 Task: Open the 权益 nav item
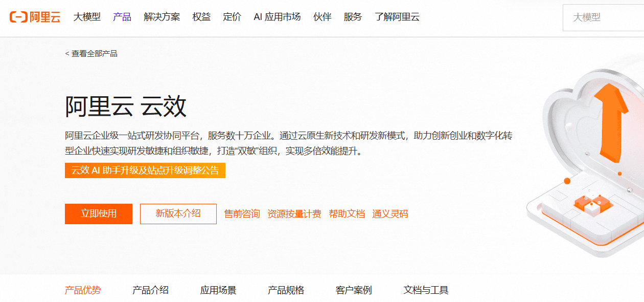point(201,17)
